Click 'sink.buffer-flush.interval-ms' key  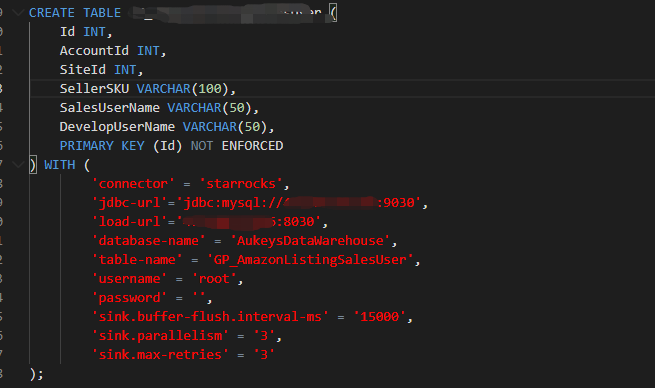tap(210, 317)
